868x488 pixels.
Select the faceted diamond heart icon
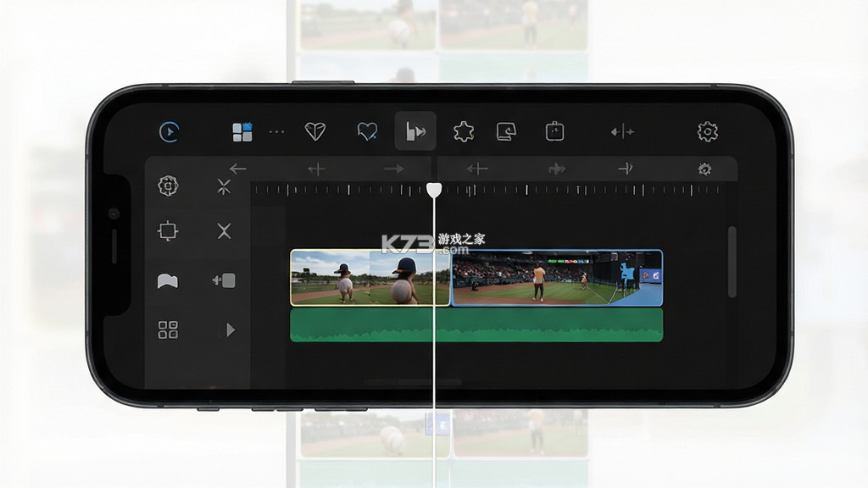[x=315, y=131]
